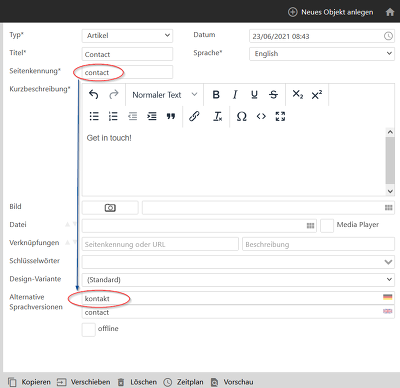The image size is (400, 388).
Task: Click the home icon in top bar
Action: click(x=390, y=12)
